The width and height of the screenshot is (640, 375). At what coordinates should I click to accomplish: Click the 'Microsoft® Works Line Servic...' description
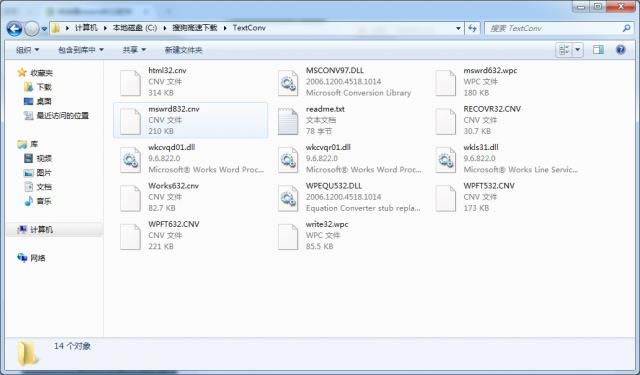point(520,169)
